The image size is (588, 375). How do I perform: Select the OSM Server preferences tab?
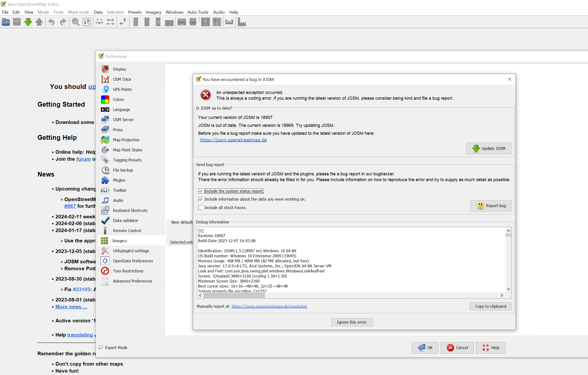tap(132, 120)
